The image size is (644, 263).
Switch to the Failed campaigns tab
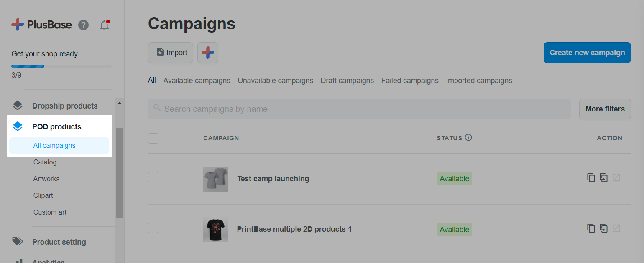point(410,81)
